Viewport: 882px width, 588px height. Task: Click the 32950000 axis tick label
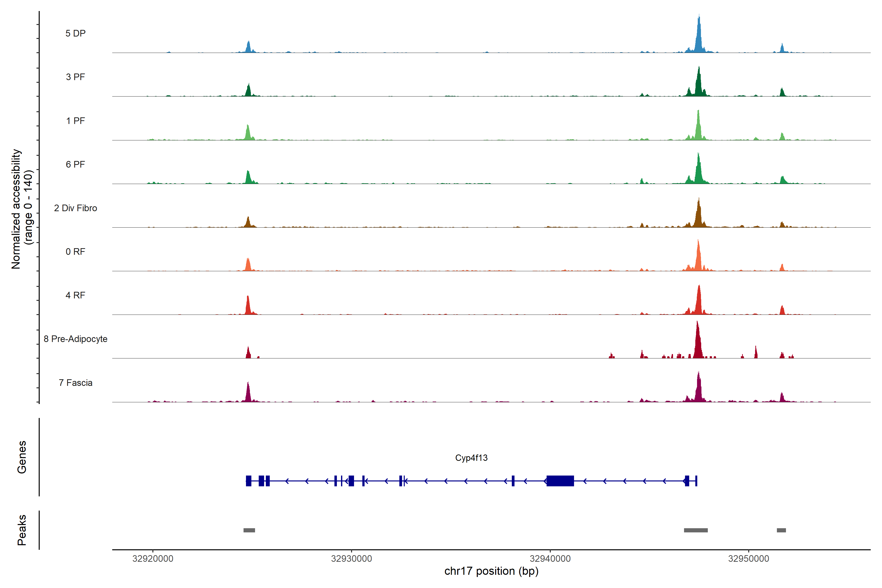point(748,558)
